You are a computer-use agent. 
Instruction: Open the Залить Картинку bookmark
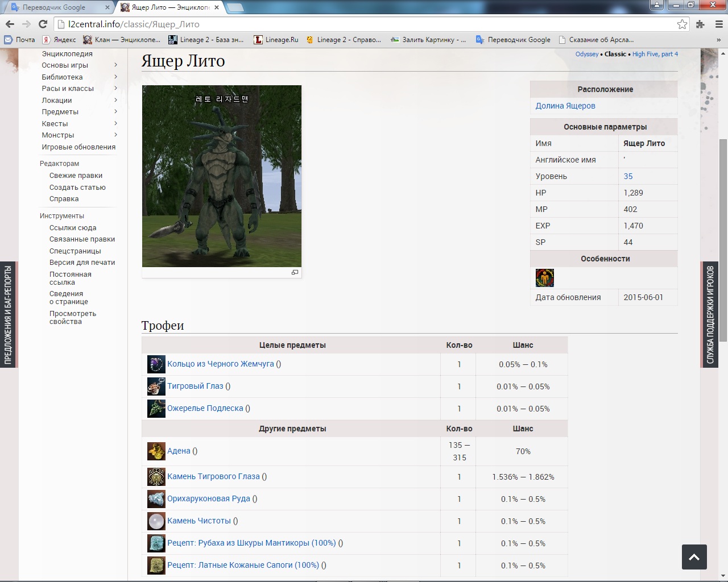[x=428, y=40]
